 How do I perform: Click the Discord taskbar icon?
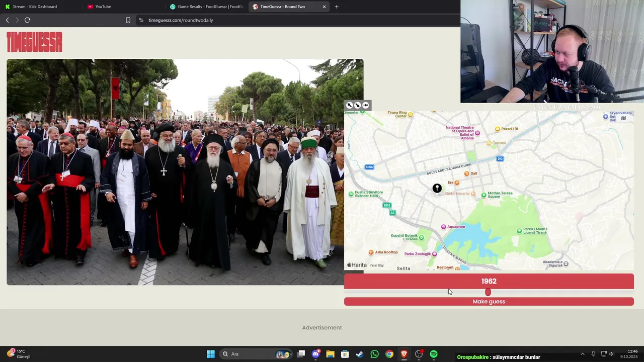(315, 354)
